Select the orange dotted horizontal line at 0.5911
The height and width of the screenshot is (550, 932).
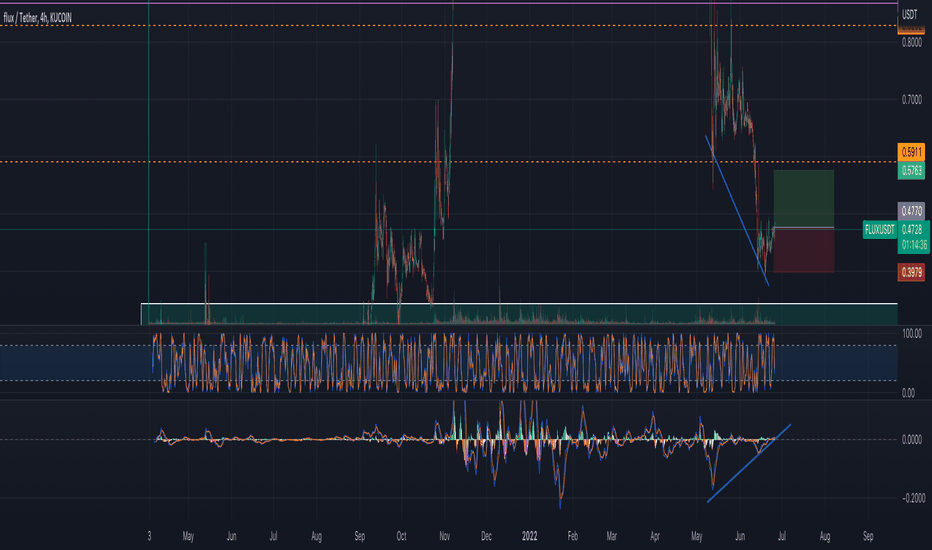(x=449, y=162)
